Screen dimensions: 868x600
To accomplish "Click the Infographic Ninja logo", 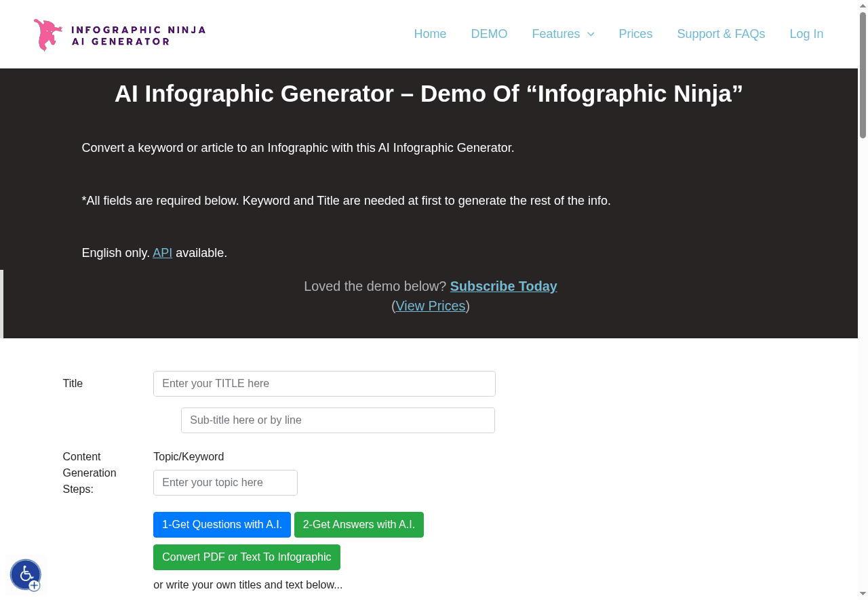I will [119, 35].
